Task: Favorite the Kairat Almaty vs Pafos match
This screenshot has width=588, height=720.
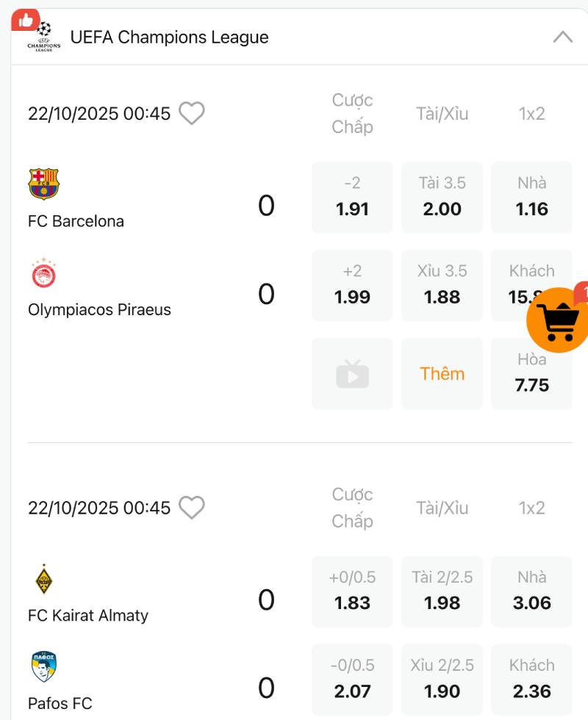Action: (192, 508)
